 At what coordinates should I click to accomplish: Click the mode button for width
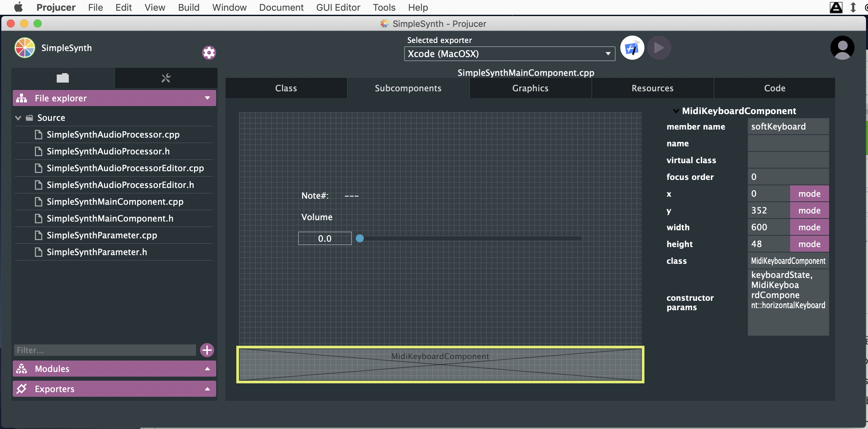pyautogui.click(x=809, y=227)
